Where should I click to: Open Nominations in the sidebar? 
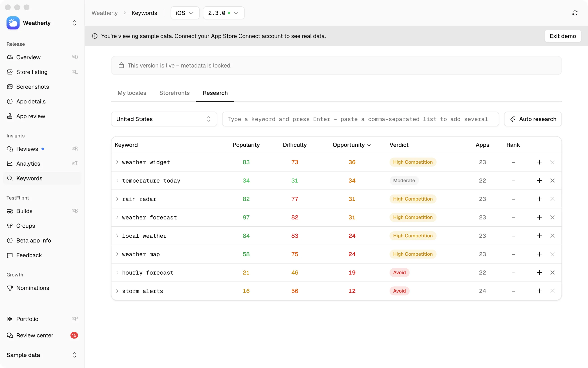pos(42,288)
